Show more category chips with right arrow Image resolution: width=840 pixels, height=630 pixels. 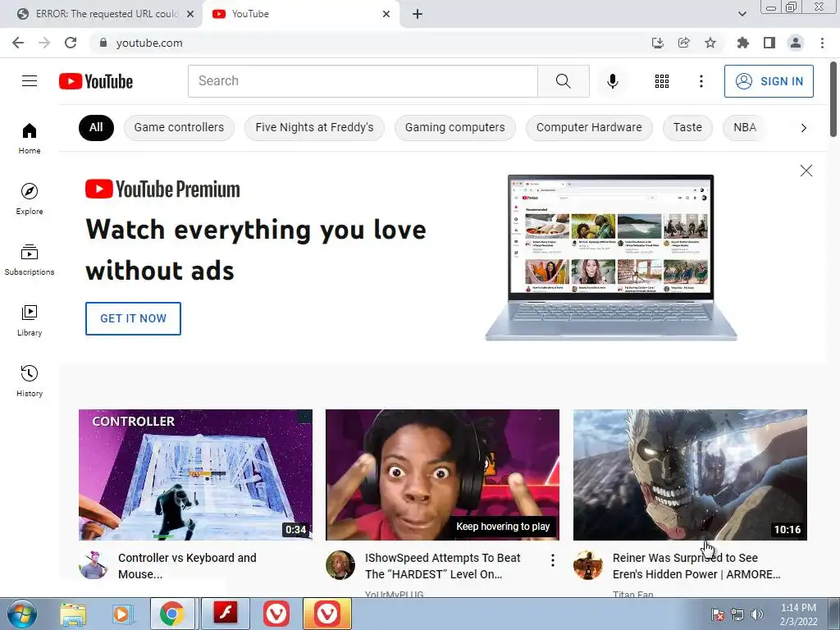[x=803, y=127]
